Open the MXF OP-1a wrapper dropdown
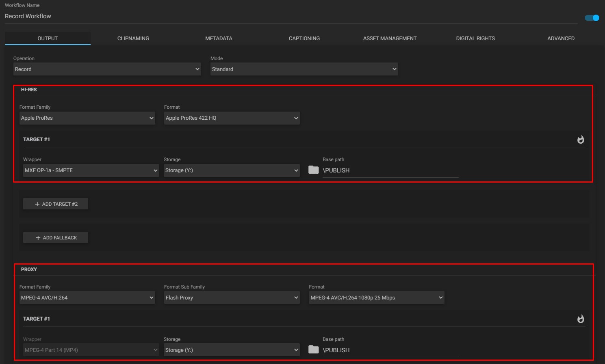Screen dimensions: 605x364 [x=91, y=170]
